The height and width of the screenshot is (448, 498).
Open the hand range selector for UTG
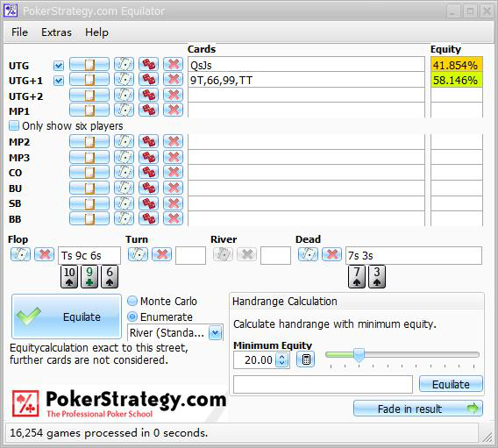pos(89,65)
